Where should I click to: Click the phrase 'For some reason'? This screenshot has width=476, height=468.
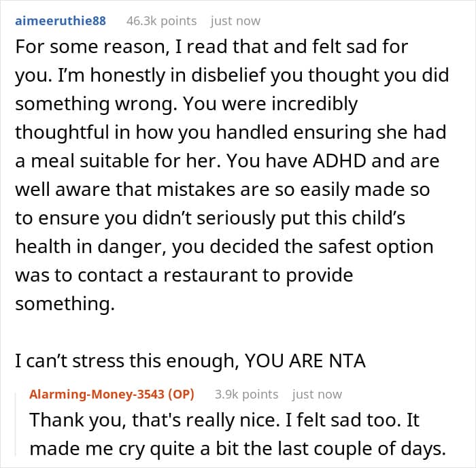[75, 47]
